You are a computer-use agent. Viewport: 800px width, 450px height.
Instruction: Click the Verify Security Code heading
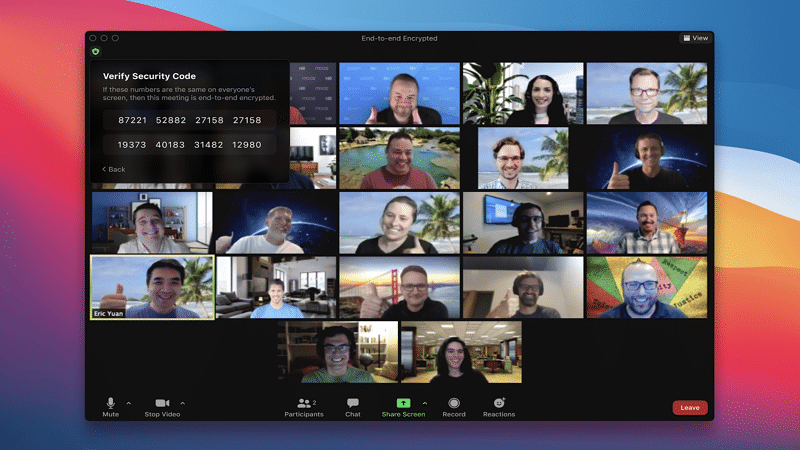click(x=149, y=76)
